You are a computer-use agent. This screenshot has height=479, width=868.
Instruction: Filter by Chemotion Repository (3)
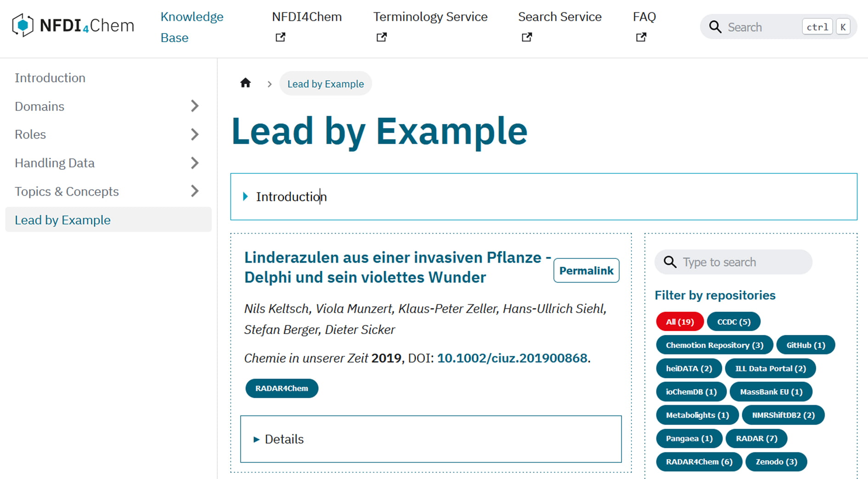pyautogui.click(x=715, y=345)
